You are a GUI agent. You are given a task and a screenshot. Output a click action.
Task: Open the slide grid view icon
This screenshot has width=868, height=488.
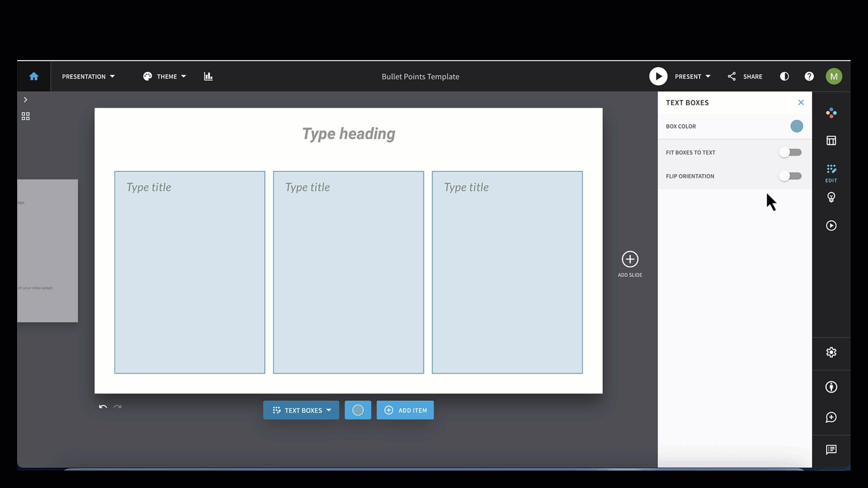click(26, 116)
